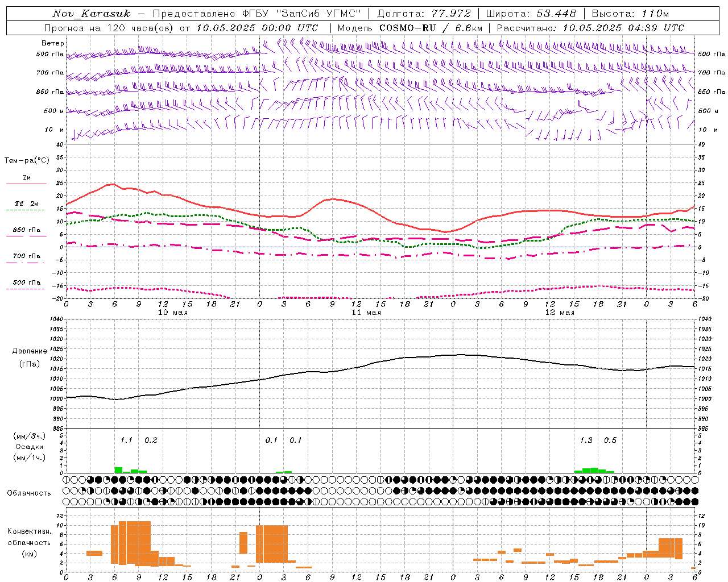
Task: Click the 0.2 precipitation amount value
Action: [x=151, y=440]
